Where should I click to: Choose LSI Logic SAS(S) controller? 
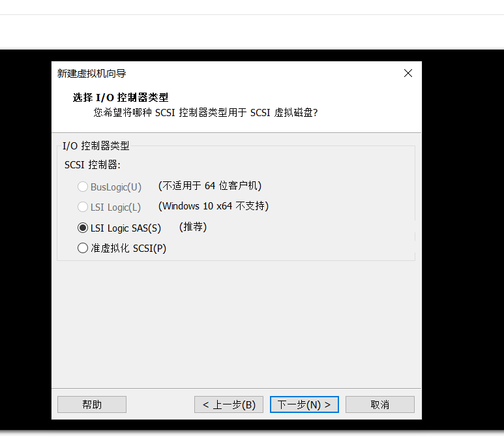(119, 228)
